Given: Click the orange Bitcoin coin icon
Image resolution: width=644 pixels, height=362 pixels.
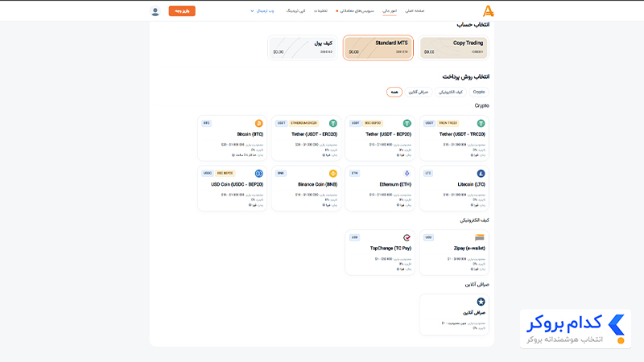Looking at the screenshot, I should pyautogui.click(x=258, y=123).
